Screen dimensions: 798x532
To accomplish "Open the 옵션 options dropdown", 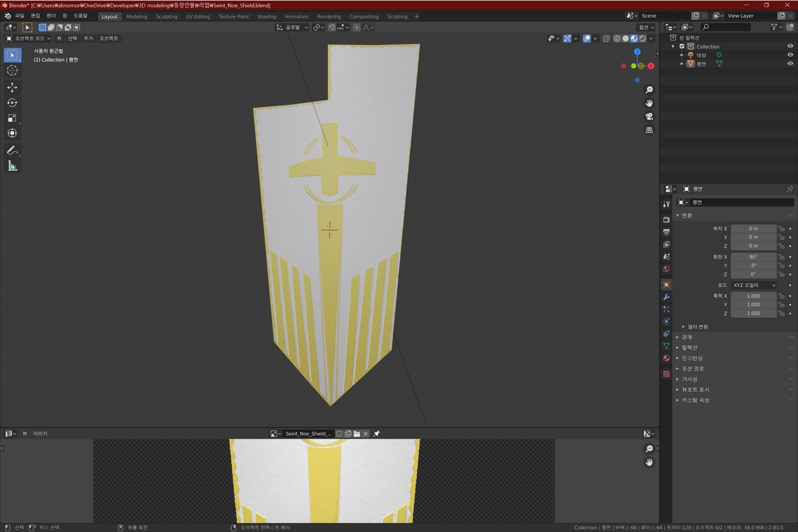I will (646, 27).
